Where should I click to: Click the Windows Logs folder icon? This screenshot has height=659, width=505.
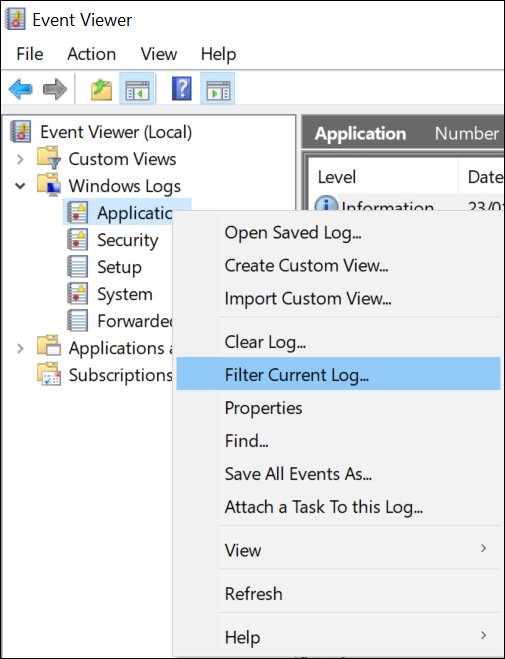coord(48,185)
